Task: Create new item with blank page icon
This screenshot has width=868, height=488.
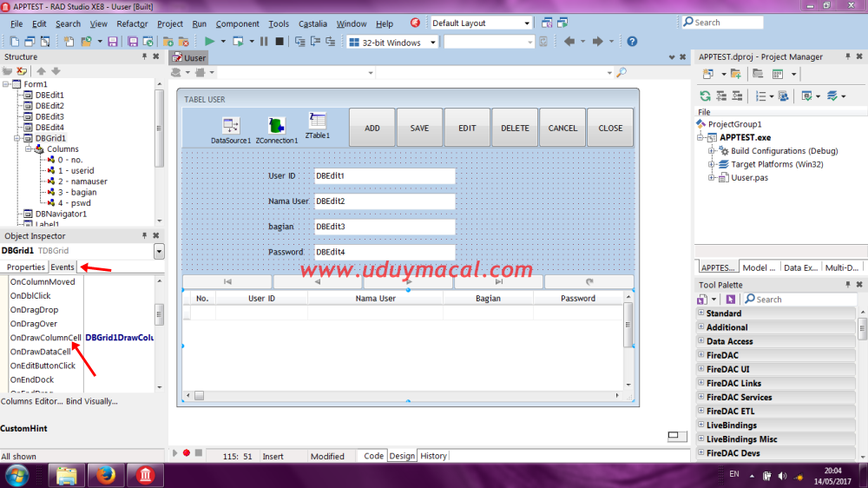Action: (x=15, y=42)
